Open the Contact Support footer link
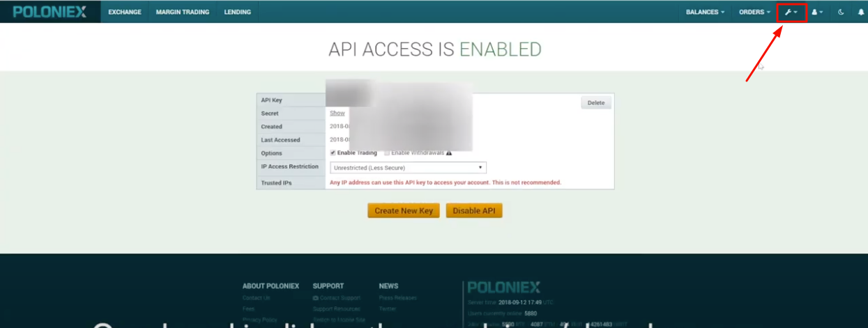This screenshot has width=868, height=328. (x=337, y=298)
